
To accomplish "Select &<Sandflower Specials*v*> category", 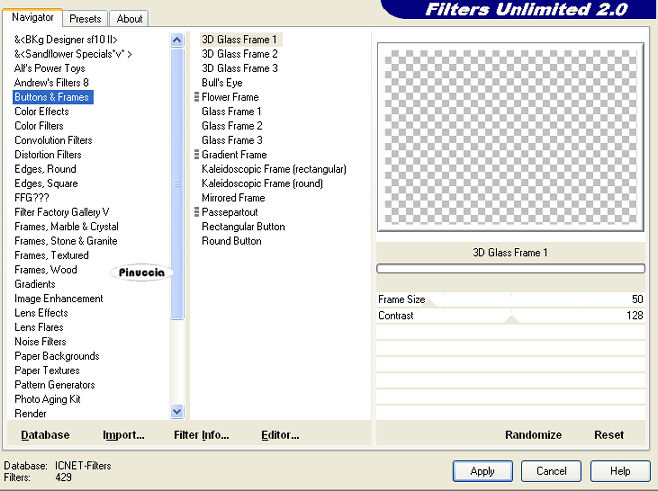I will point(73,54).
